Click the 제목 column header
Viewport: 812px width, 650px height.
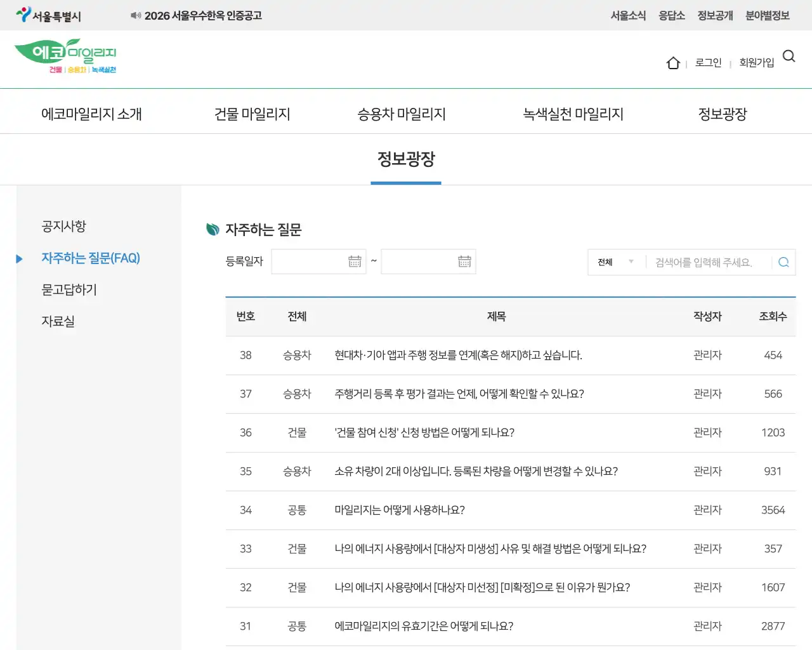[x=496, y=317]
